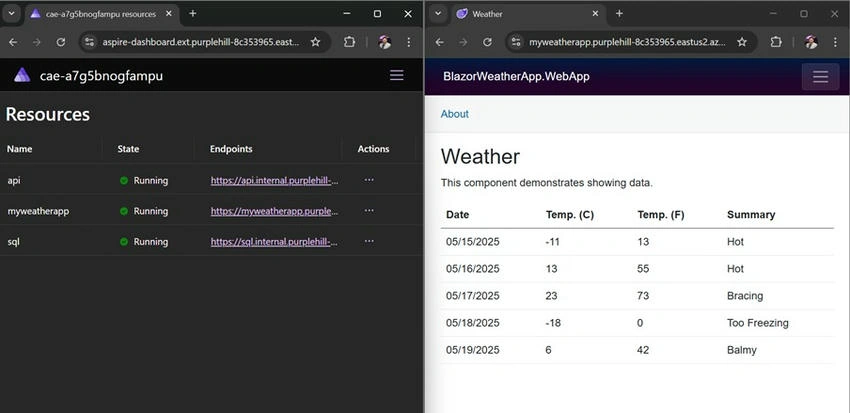Image resolution: width=850 pixels, height=413 pixels.
Task: Click the Endpoints column header
Action: pos(231,149)
